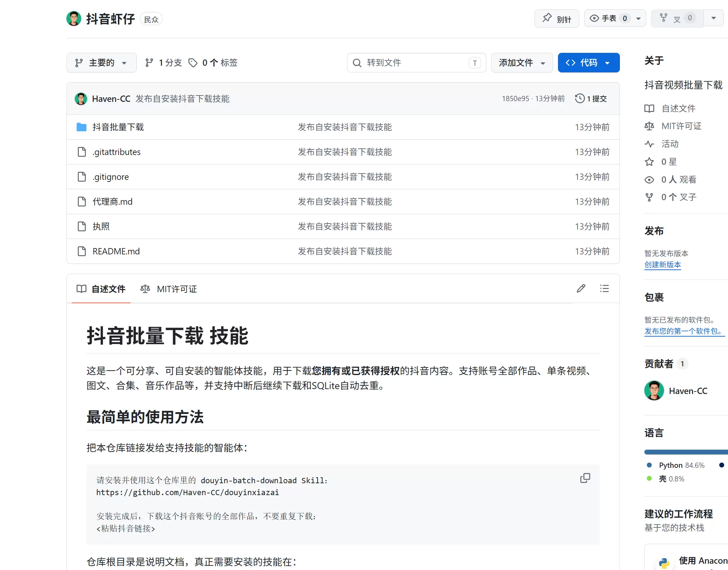Open the green 代码 dropdown button
The image size is (728, 570).
(x=589, y=63)
